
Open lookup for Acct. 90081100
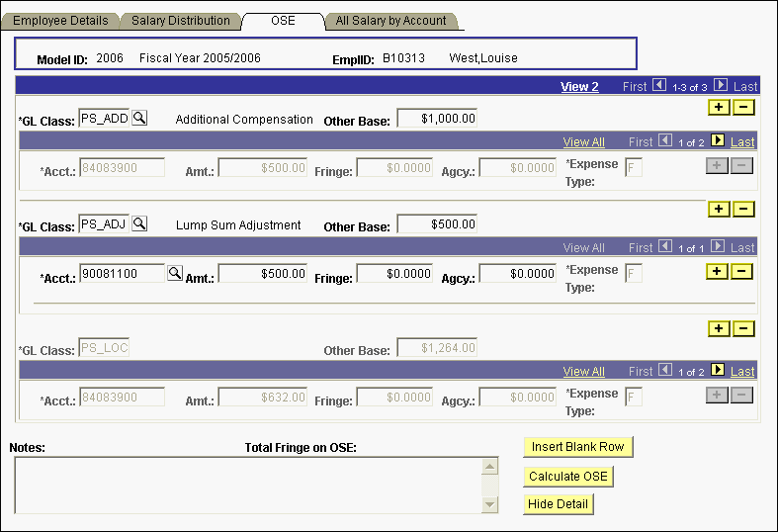175,273
